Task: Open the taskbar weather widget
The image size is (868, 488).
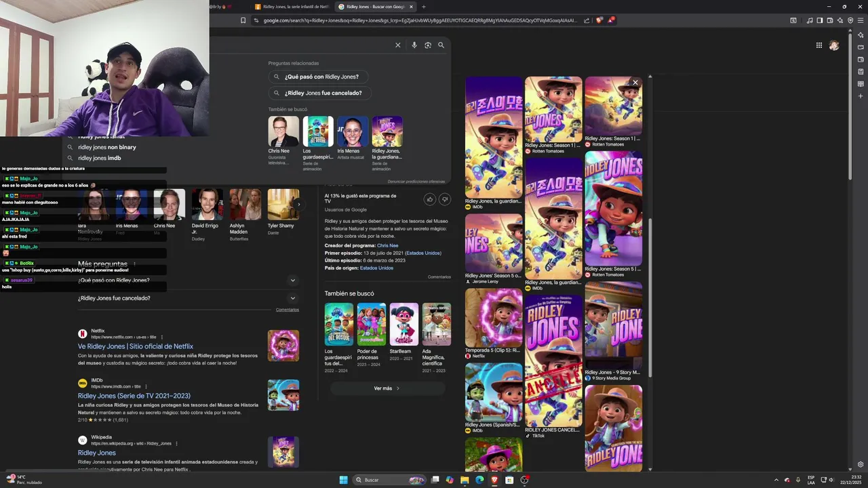Action: pyautogui.click(x=24, y=480)
